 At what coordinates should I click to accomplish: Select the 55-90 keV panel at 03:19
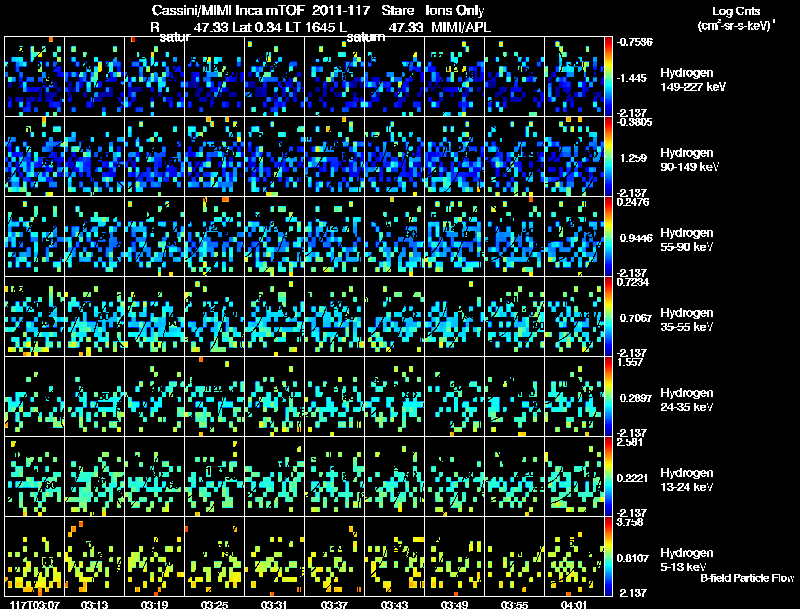[x=155, y=237]
